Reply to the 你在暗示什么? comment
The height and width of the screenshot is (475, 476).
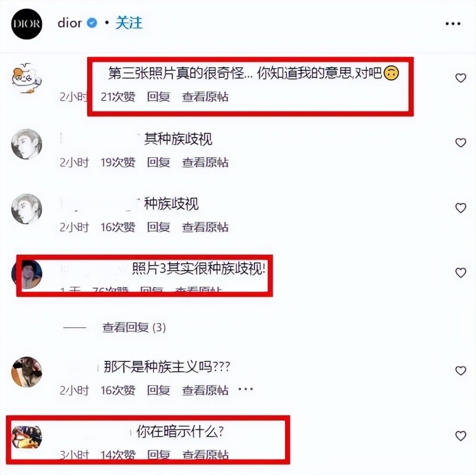click(x=159, y=454)
